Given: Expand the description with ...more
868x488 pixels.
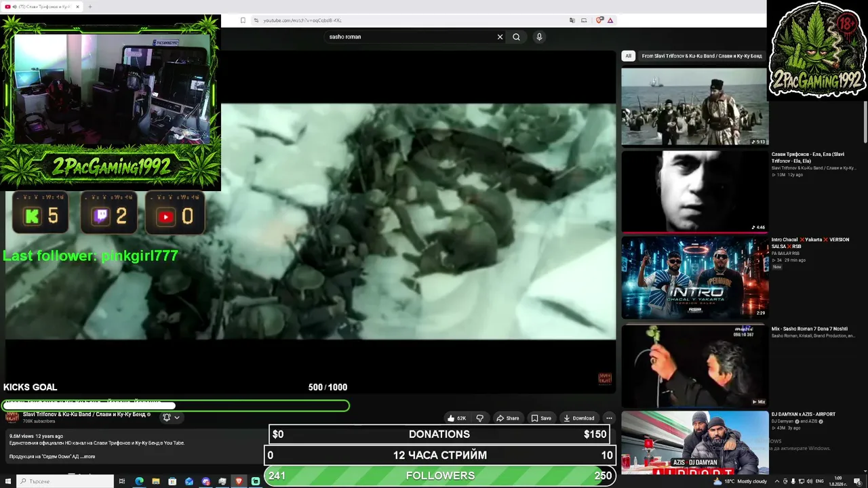Looking at the screenshot, I should 87,457.
